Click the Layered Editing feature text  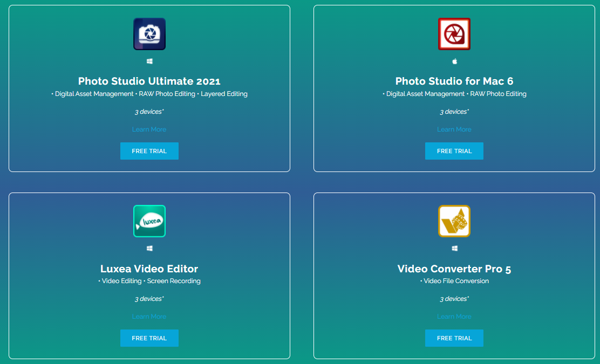pos(224,94)
